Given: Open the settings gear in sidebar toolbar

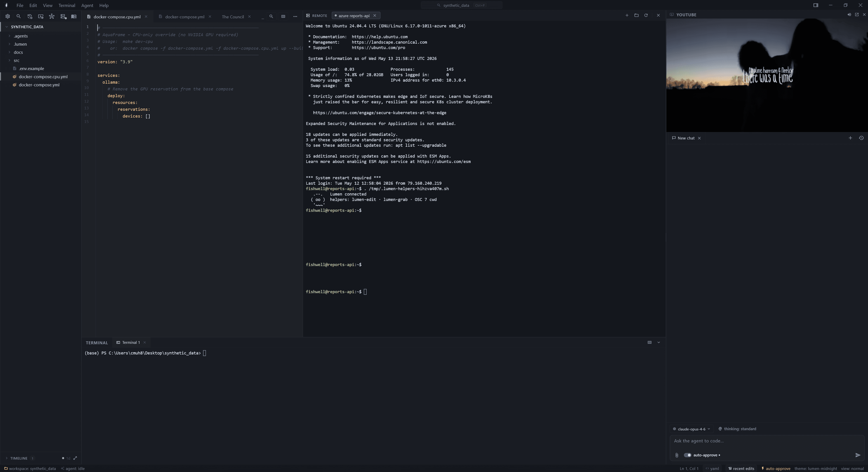Looking at the screenshot, I should [7, 16].
